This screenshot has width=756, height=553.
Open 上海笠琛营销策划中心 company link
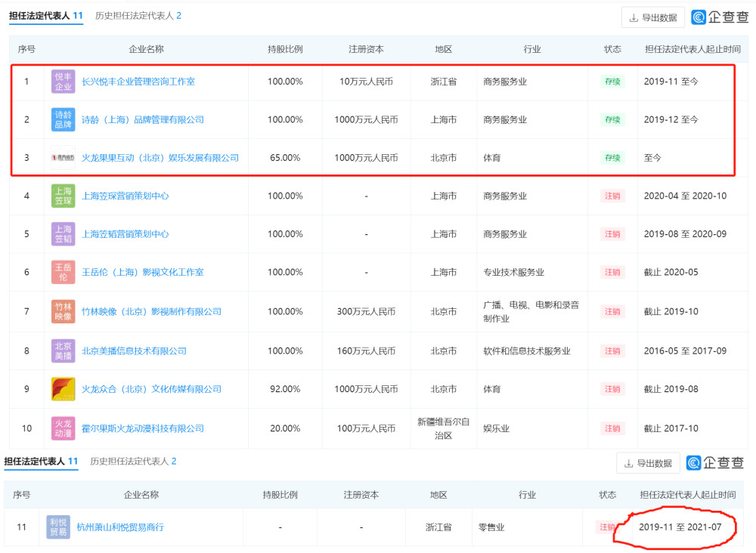point(125,196)
